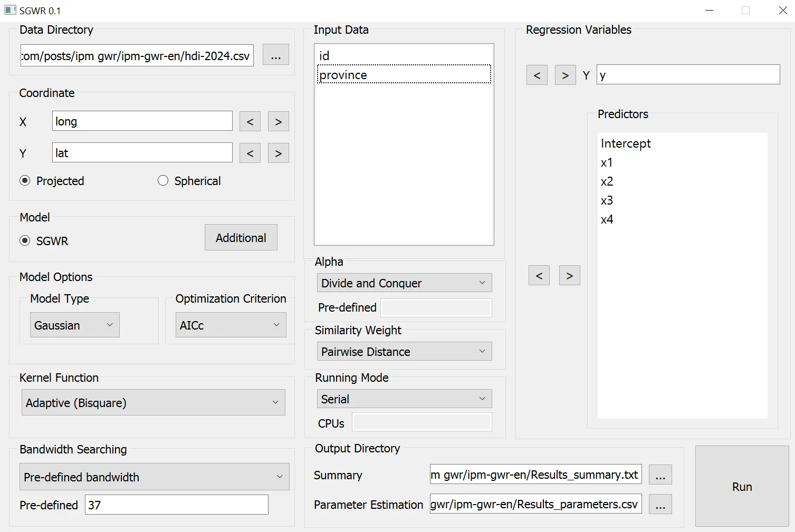Browse for Summary output file

(660, 475)
